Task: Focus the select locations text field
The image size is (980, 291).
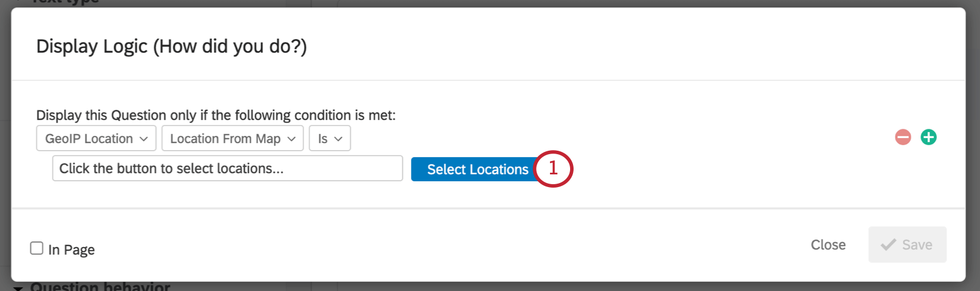Action: point(227,169)
